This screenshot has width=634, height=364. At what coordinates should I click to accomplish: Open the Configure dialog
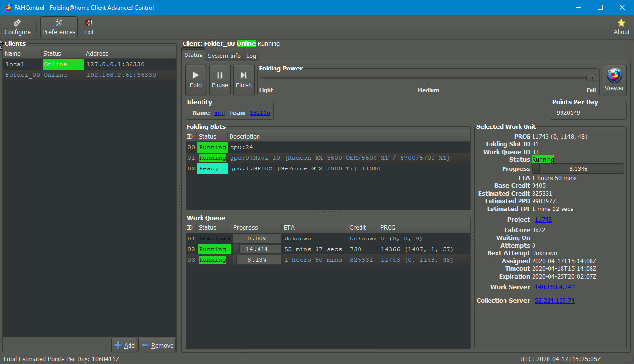(x=17, y=28)
